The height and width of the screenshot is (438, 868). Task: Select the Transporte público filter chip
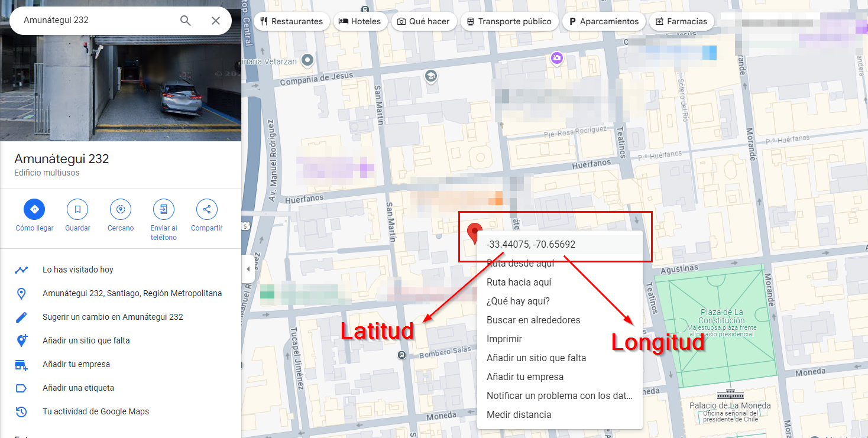click(x=509, y=21)
